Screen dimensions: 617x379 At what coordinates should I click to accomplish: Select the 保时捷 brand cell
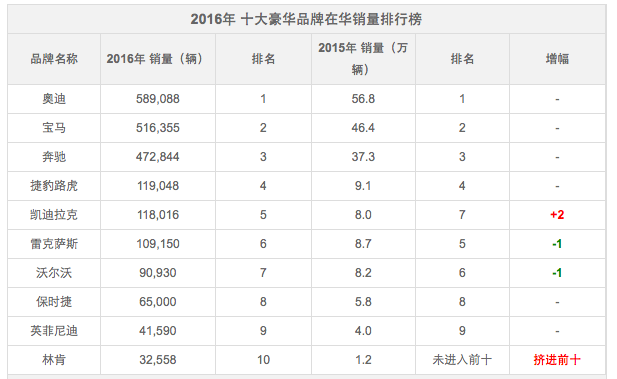click(x=54, y=302)
